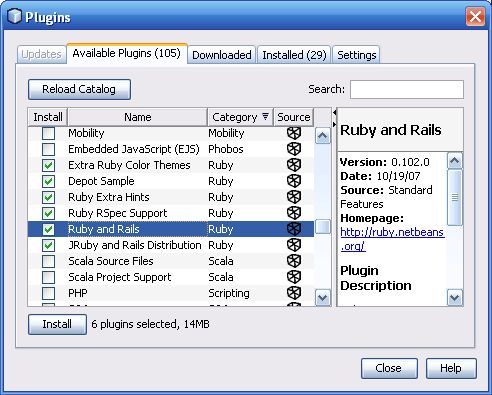Click the Help button

451,368
